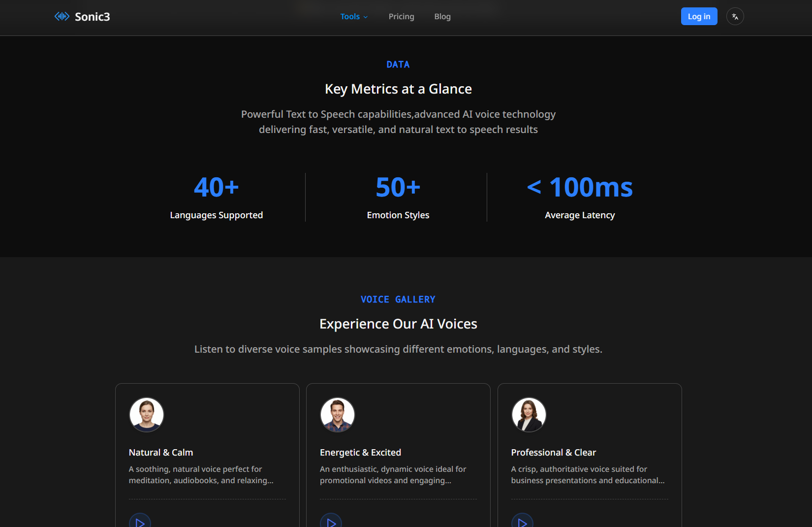Click the 'Powerful Text to Speech capabilities' paragraph
The image size is (812, 527).
(398, 122)
